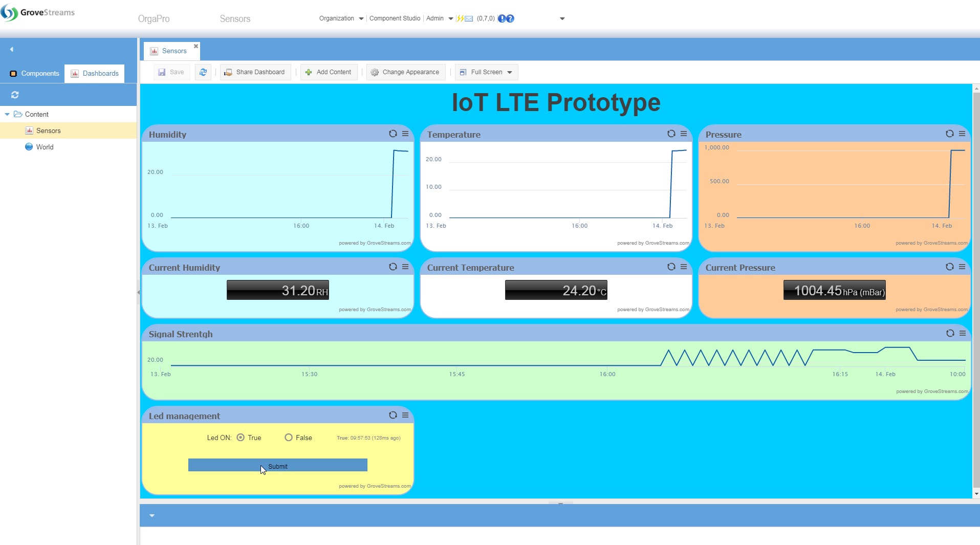The width and height of the screenshot is (980, 545).
Task: Select the Led ON False radio button
Action: 289,438
